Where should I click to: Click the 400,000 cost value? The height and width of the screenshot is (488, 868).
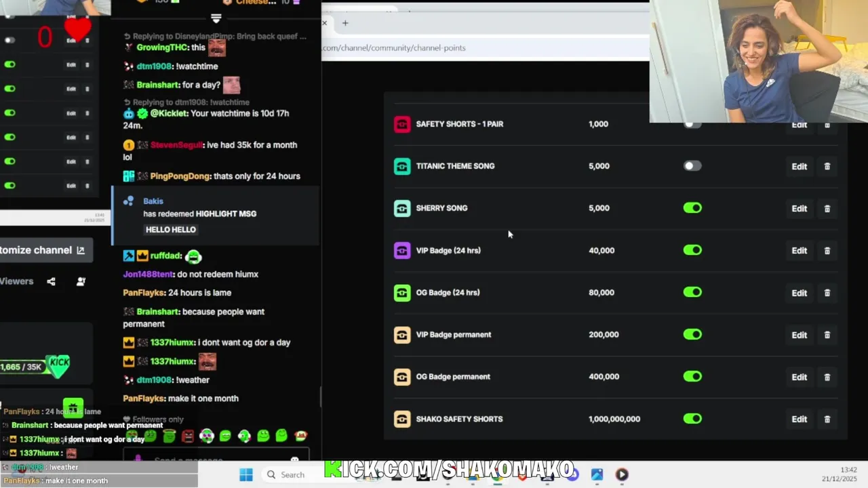pos(604,377)
